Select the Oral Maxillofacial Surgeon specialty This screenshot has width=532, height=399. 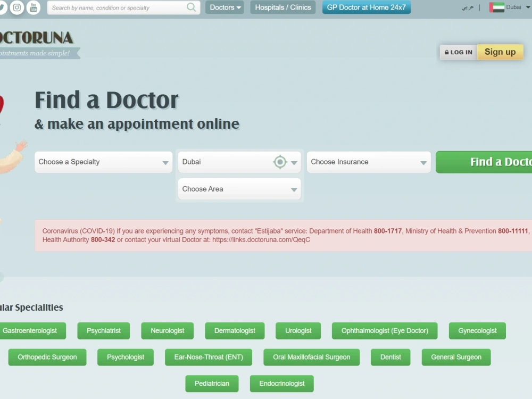point(311,358)
